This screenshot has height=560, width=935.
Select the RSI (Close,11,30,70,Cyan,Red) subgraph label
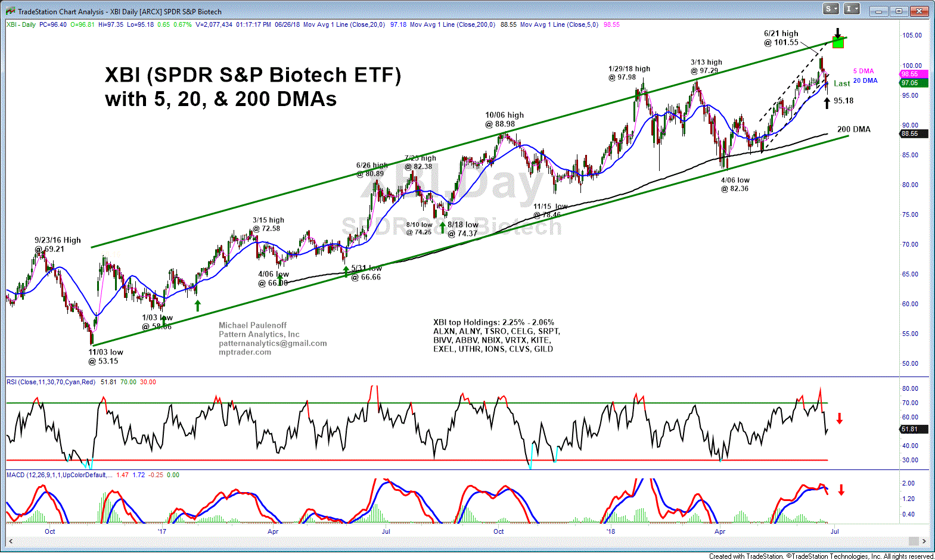tap(51, 382)
